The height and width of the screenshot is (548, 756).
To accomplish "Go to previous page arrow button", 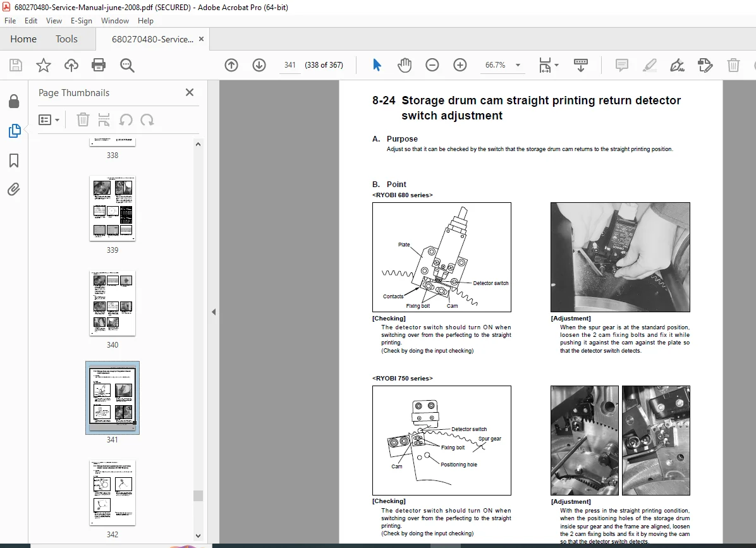I will click(x=231, y=65).
